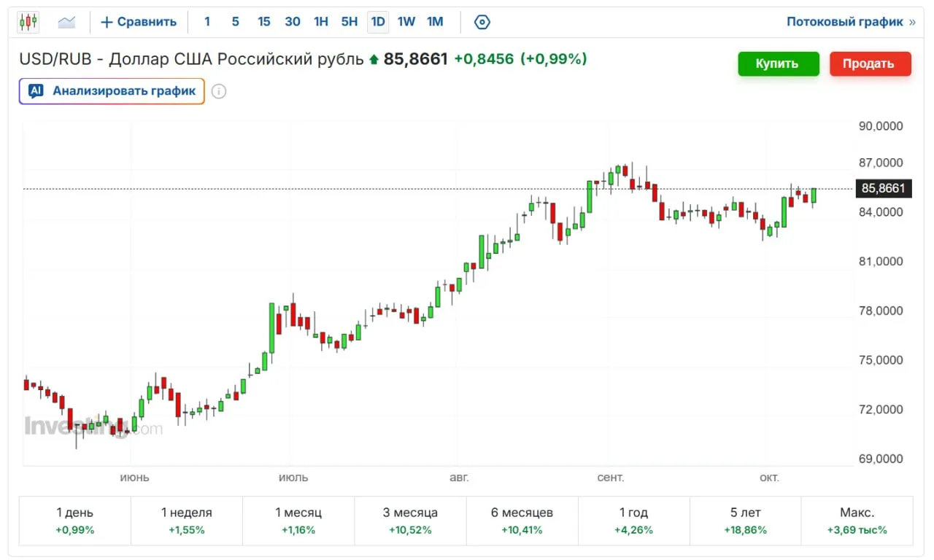The width and height of the screenshot is (934, 560).
Task: Select the candlestick chart type icon
Action: [28, 22]
